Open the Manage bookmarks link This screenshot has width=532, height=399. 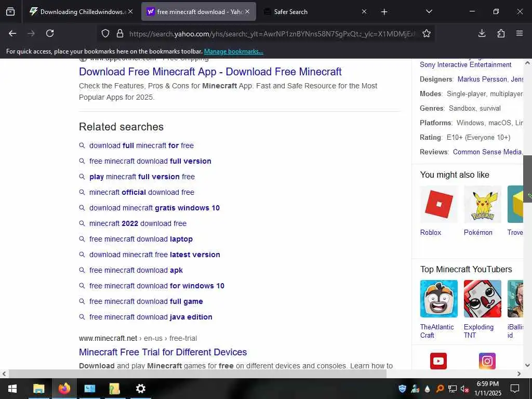pyautogui.click(x=233, y=51)
